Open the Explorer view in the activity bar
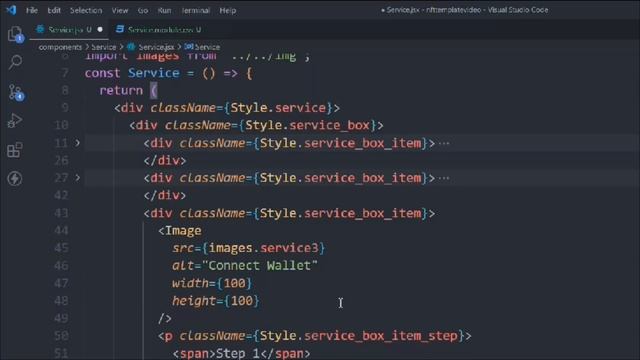 (15, 33)
